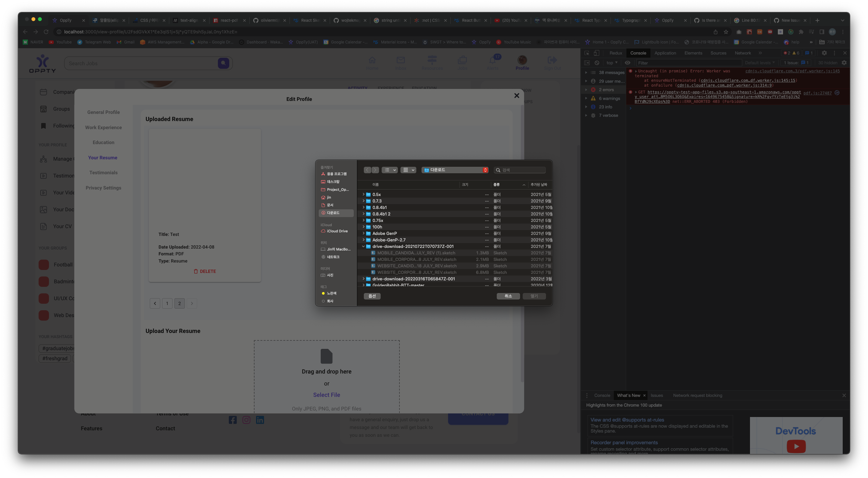This screenshot has height=478, width=868.
Task: Open the Issues drawer tab
Action: point(656,395)
